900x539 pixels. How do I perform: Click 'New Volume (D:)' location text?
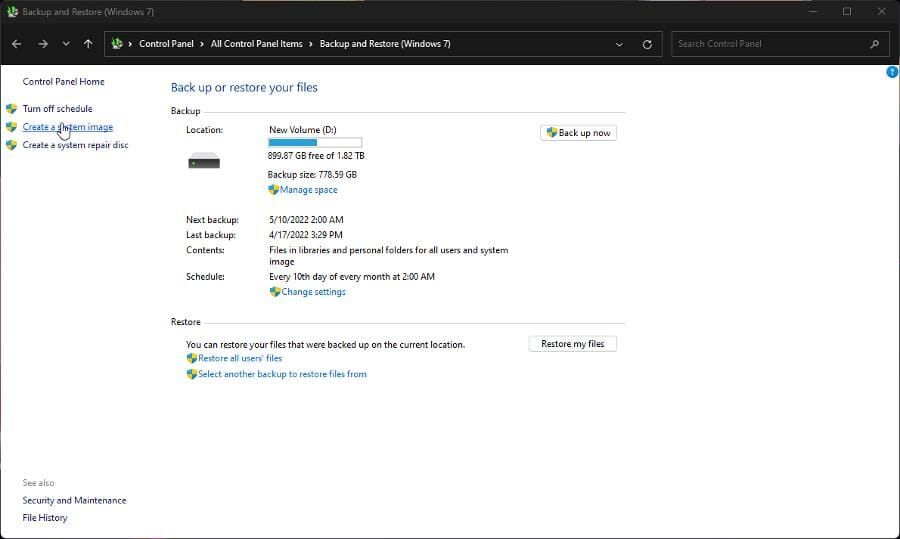(303, 130)
